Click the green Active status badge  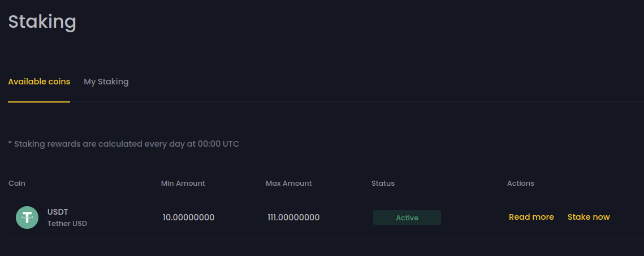click(407, 217)
